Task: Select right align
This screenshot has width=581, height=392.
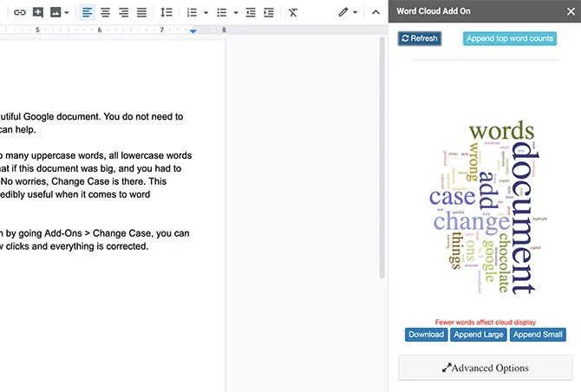Action: [x=123, y=13]
